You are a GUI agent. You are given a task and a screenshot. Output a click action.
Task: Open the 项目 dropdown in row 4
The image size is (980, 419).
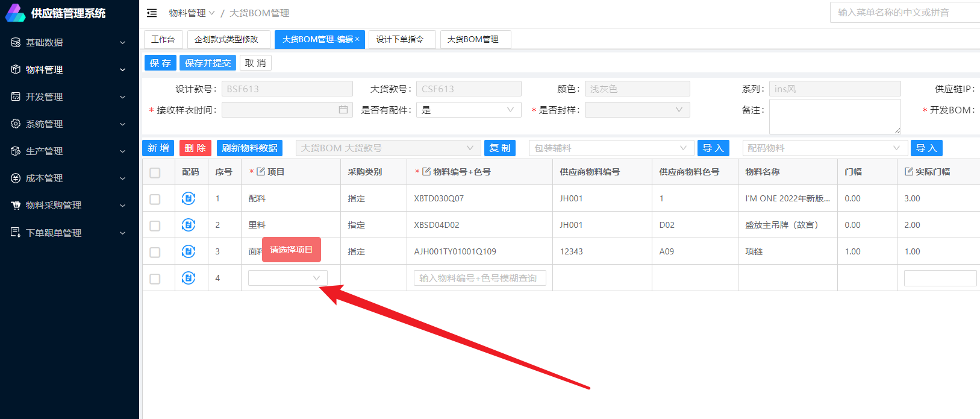pos(287,278)
